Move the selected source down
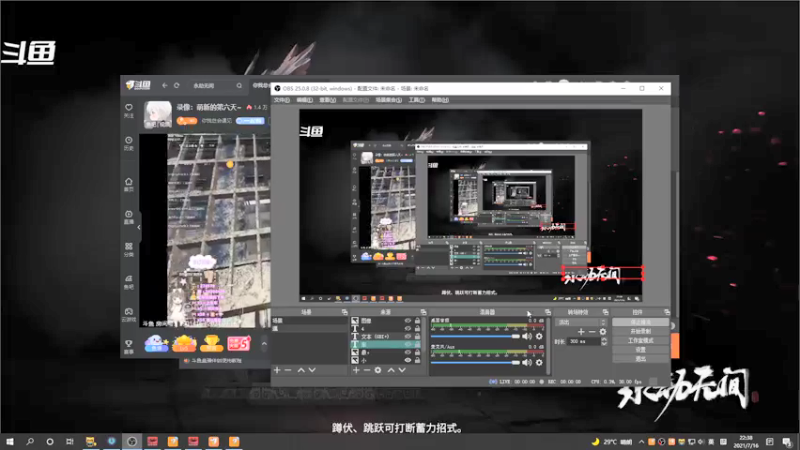Image resolution: width=800 pixels, height=450 pixels. (402, 370)
